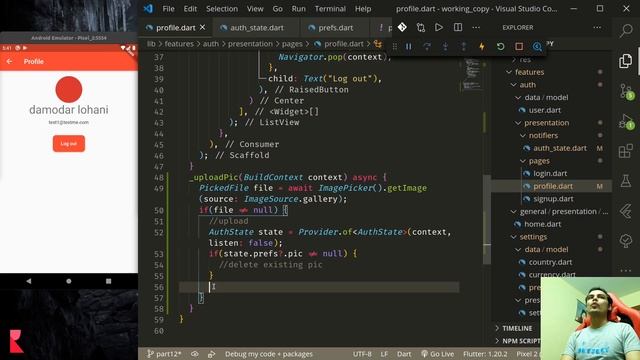Open Source Control in the activity bar

pyautogui.click(x=626, y=91)
